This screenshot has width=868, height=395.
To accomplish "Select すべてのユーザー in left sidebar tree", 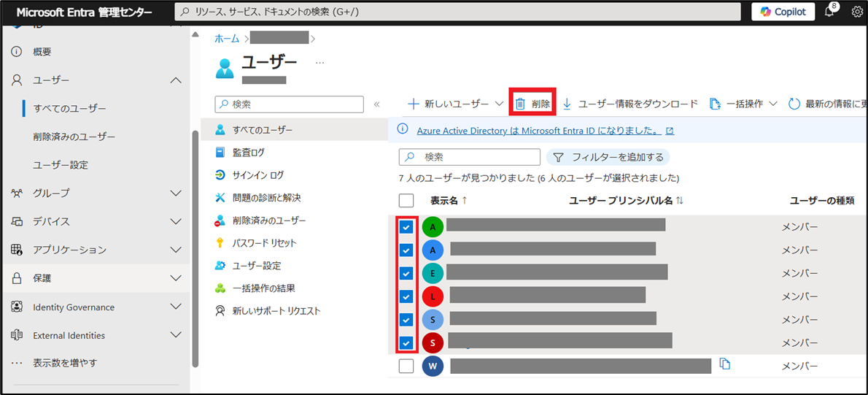I will pyautogui.click(x=70, y=108).
